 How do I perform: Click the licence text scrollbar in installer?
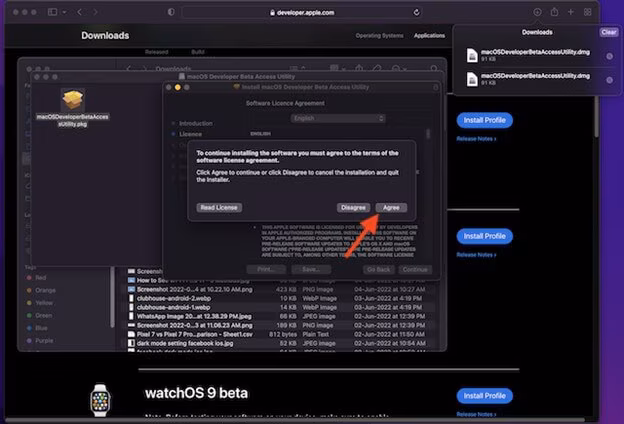point(428,134)
